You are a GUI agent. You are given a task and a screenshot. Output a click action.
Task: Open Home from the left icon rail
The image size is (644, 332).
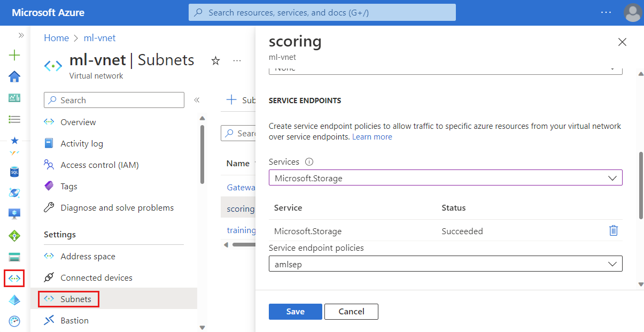coord(14,76)
